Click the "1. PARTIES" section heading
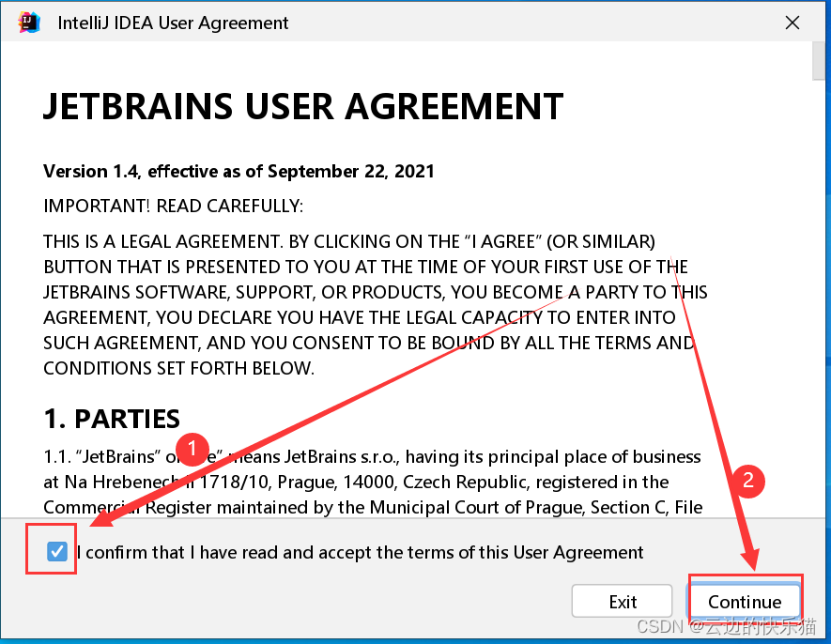The image size is (831, 644). 112,419
